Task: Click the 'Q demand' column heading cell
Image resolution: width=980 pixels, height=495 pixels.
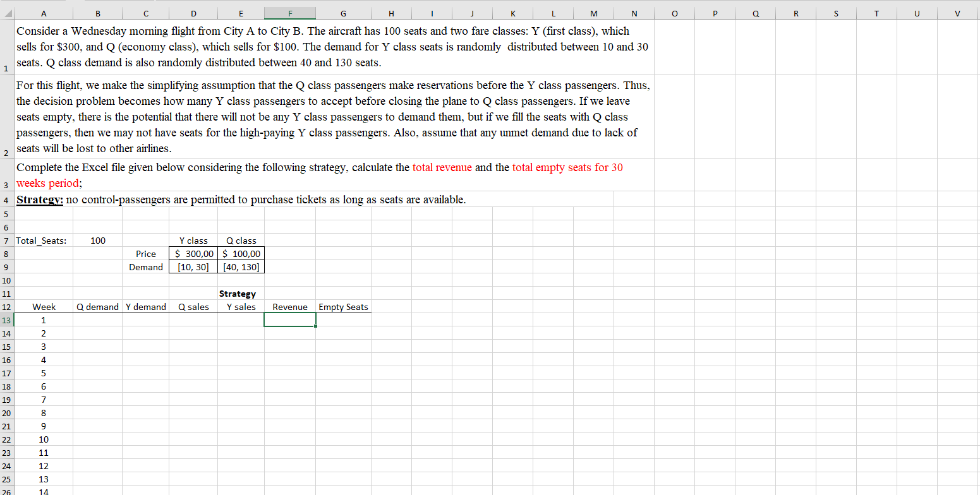Action: pos(97,307)
